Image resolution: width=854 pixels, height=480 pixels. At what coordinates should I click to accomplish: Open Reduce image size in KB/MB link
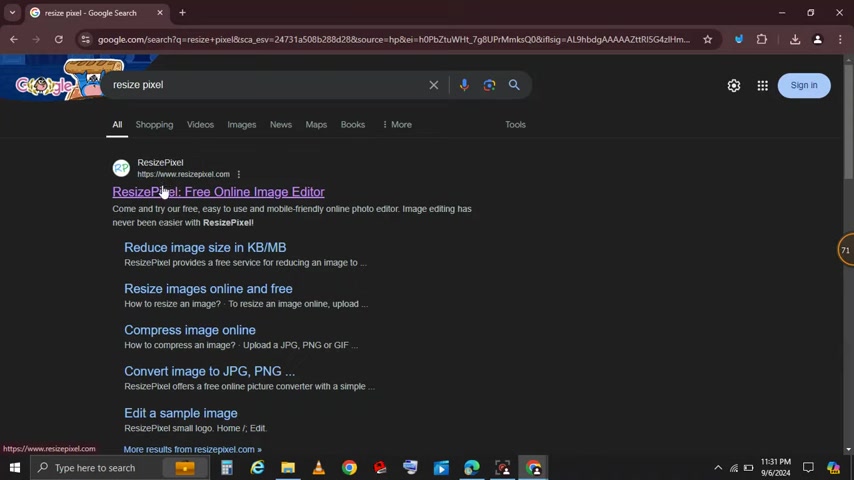coord(205,248)
